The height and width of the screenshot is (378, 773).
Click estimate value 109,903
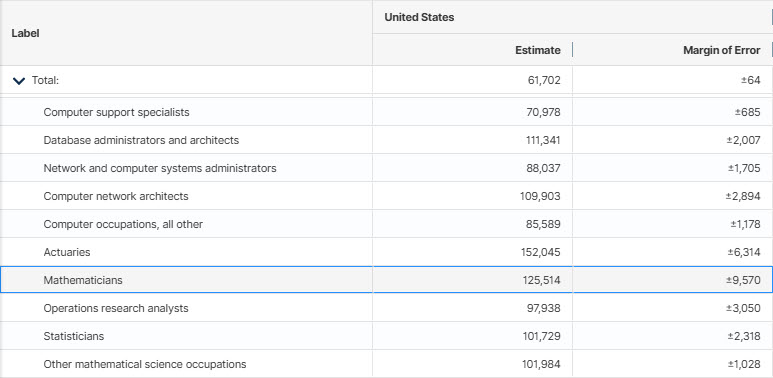click(x=540, y=196)
